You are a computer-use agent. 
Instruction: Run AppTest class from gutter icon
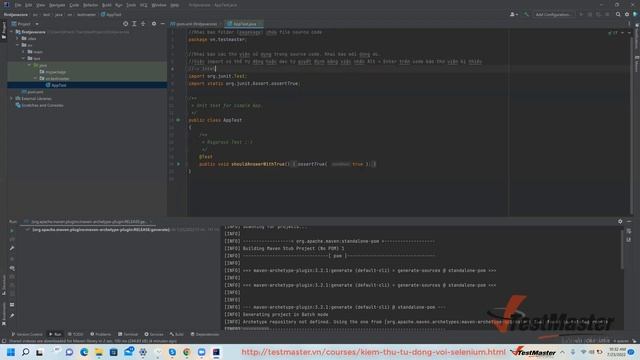click(178, 120)
